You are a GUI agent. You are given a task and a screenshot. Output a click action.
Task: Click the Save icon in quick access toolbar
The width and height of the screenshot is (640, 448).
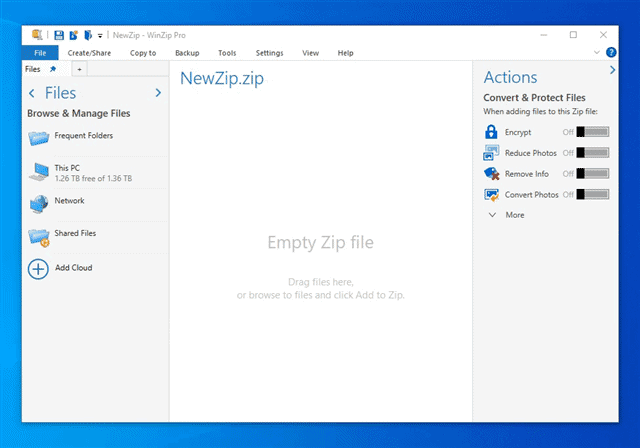(x=59, y=35)
